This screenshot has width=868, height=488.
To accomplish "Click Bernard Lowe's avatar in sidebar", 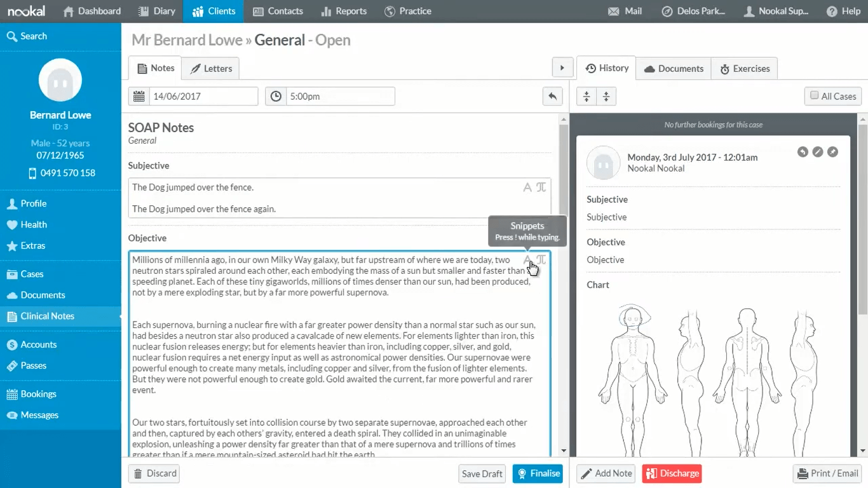I will coord(60,81).
